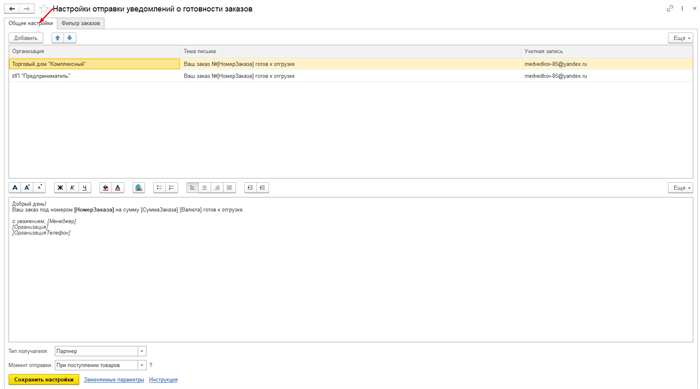Decrease font size in editor toolbar
700x389 pixels.
pos(39,188)
